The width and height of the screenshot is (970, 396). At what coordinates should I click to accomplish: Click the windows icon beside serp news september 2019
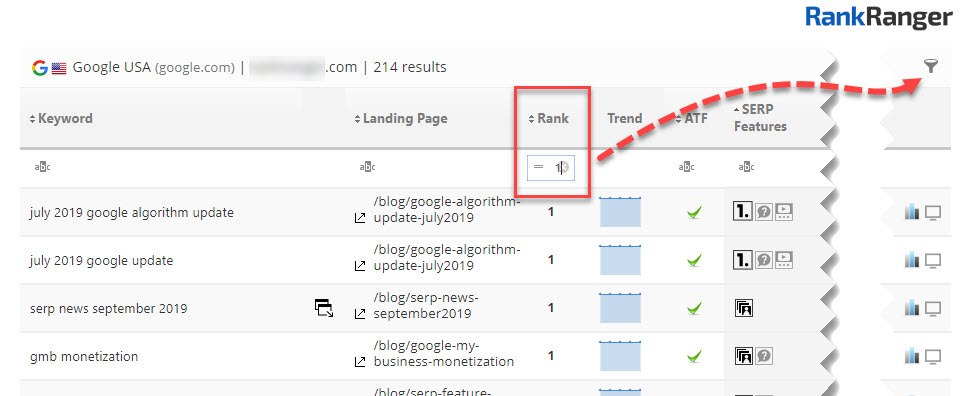pyautogui.click(x=324, y=308)
